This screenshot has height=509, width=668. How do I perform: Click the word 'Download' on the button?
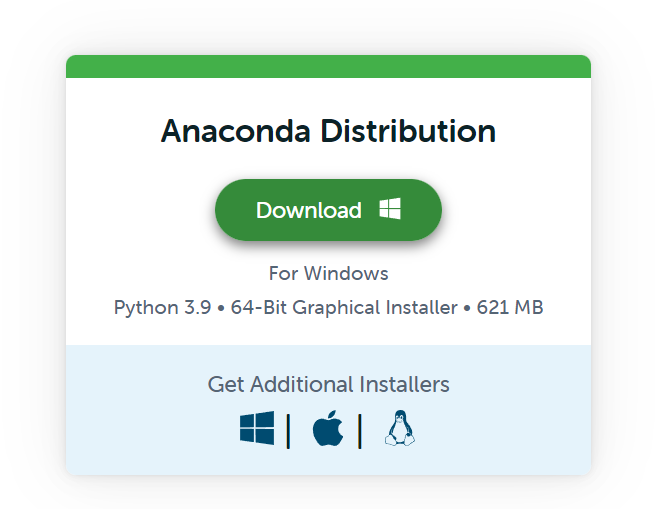(308, 210)
